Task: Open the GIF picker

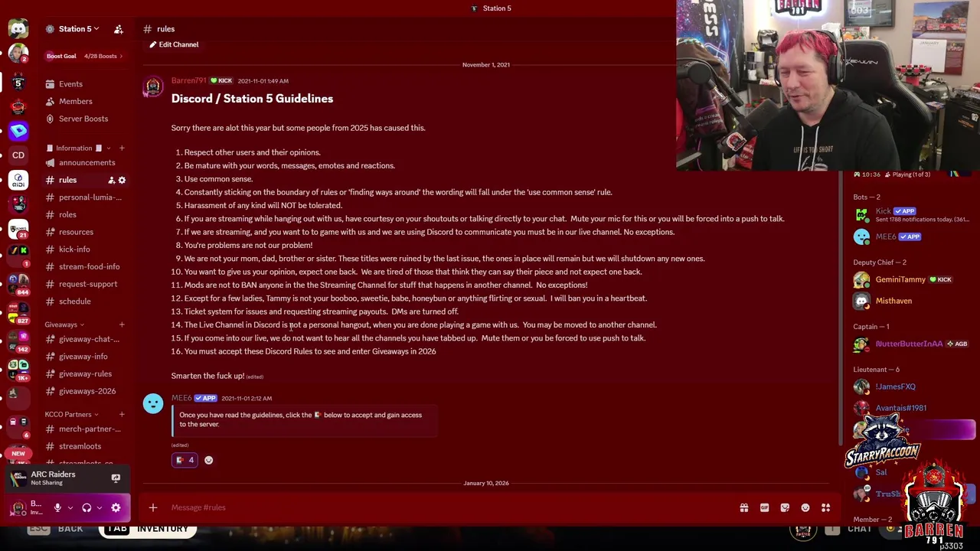Action: tap(764, 507)
